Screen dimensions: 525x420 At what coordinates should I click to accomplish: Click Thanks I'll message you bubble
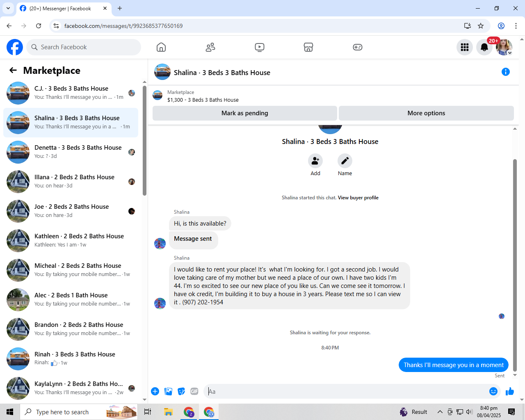tap(454, 365)
